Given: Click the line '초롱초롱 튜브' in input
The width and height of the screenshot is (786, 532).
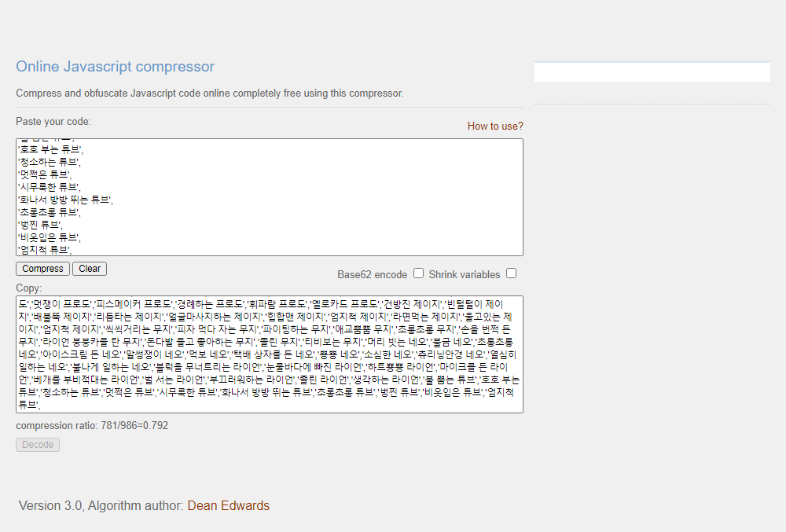Looking at the screenshot, I should [x=50, y=212].
